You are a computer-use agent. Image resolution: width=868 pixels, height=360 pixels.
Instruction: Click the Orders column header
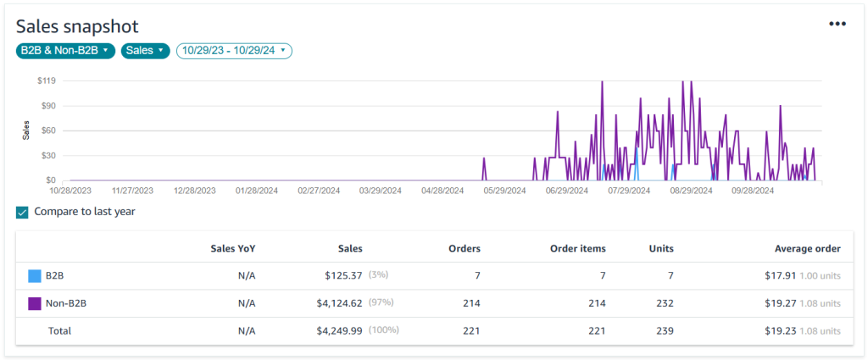pos(464,248)
